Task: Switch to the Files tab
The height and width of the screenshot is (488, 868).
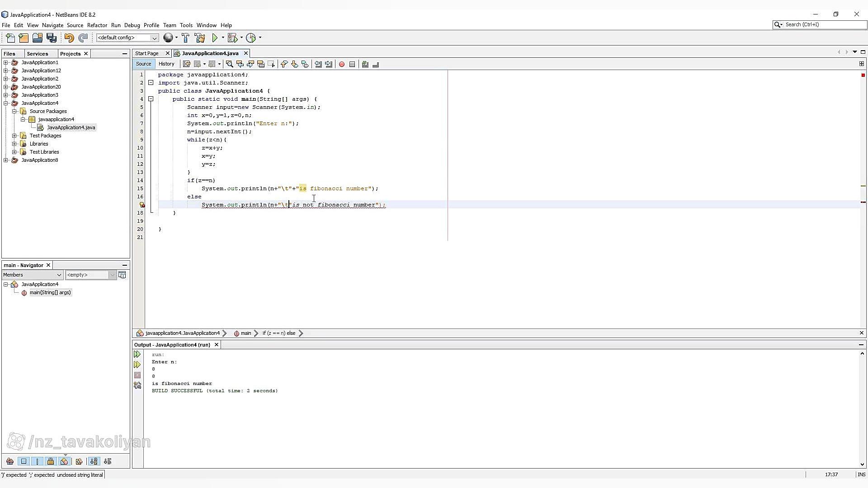Action: point(9,54)
